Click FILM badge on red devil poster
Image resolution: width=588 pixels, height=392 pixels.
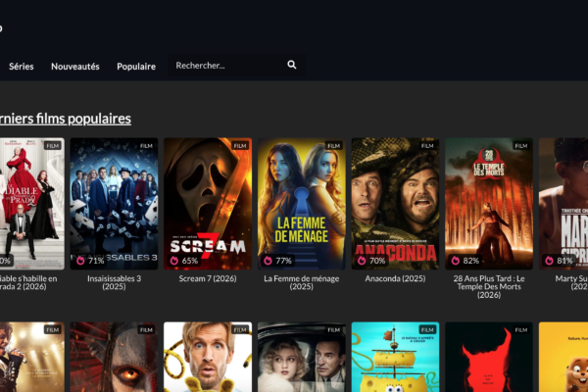click(x=521, y=329)
